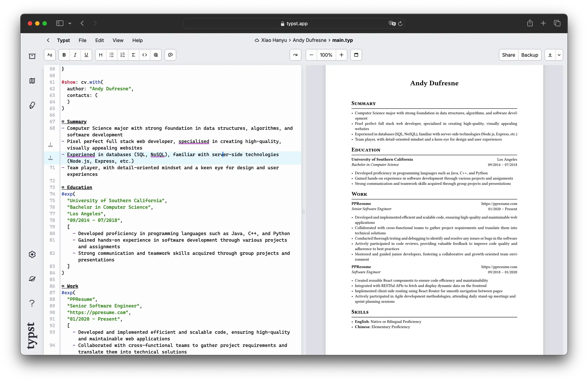Show the Safari tab overview
The width and height of the screenshot is (588, 382).
557,23
